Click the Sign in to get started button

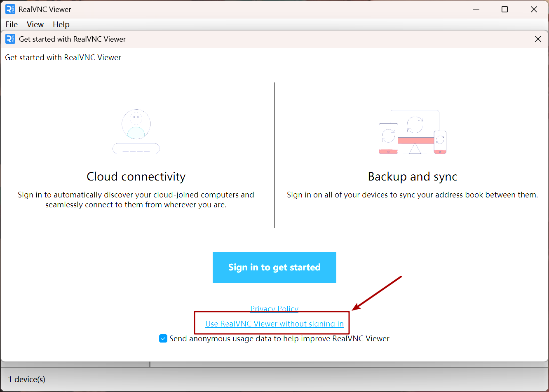[x=274, y=267]
